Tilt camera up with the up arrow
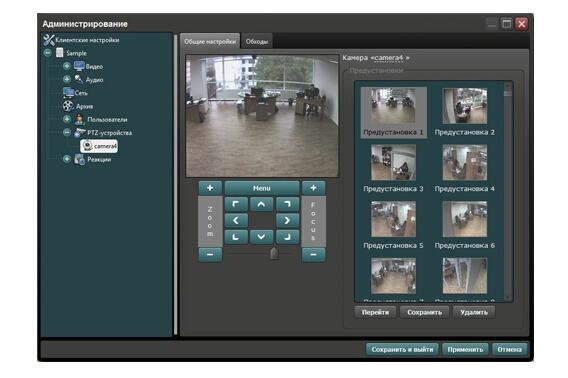The height and width of the screenshot is (378, 568). pyautogui.click(x=261, y=205)
